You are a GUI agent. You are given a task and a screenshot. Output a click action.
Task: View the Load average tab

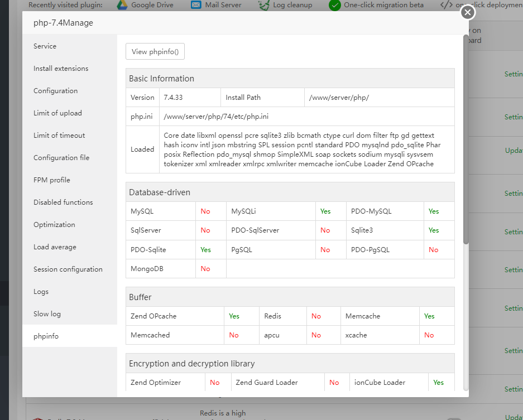coord(55,247)
